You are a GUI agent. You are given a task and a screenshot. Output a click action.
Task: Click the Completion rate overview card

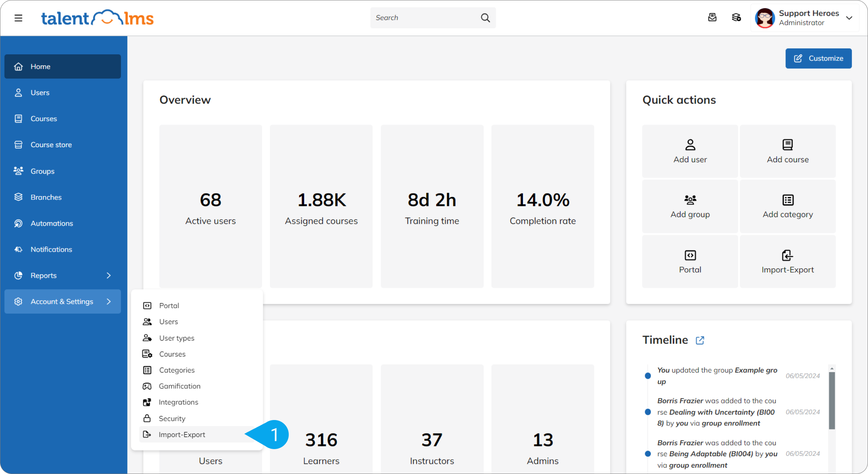(543, 206)
